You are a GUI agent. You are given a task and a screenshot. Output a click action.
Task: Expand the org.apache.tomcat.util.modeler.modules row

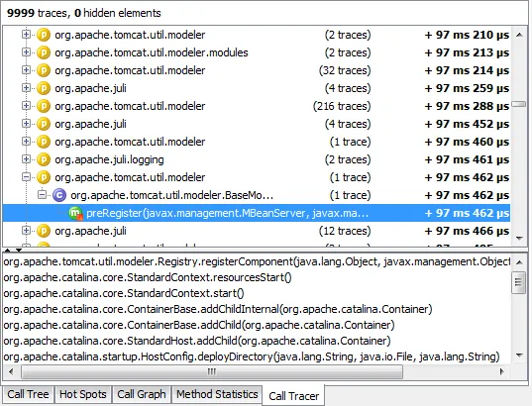[26, 52]
